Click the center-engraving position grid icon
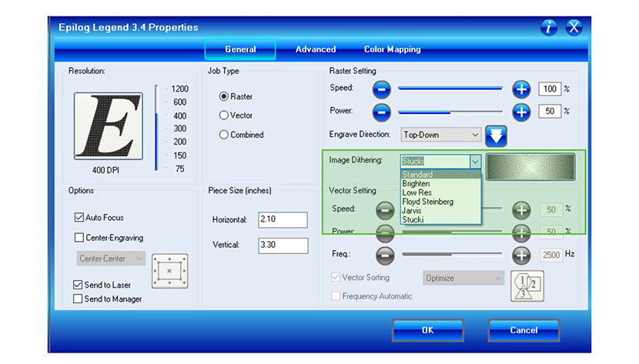 [169, 271]
